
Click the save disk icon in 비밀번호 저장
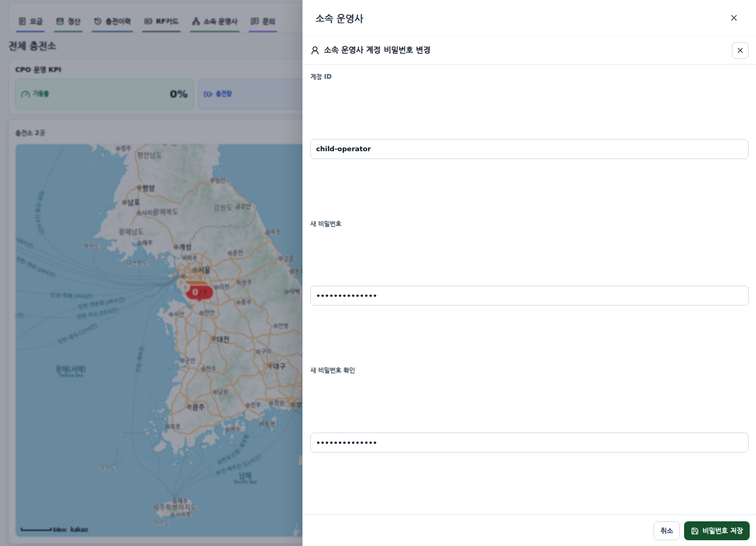click(695, 531)
